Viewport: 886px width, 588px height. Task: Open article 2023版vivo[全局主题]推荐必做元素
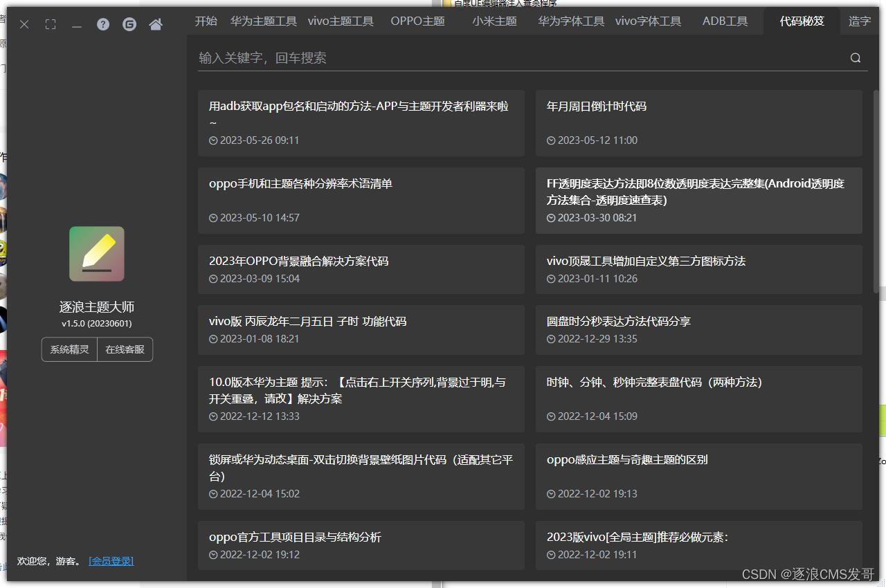point(699,545)
